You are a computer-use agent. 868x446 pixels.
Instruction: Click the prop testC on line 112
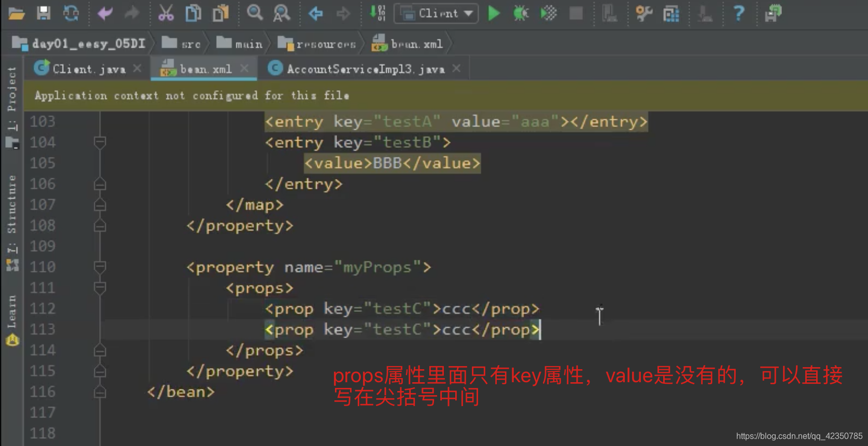402,309
